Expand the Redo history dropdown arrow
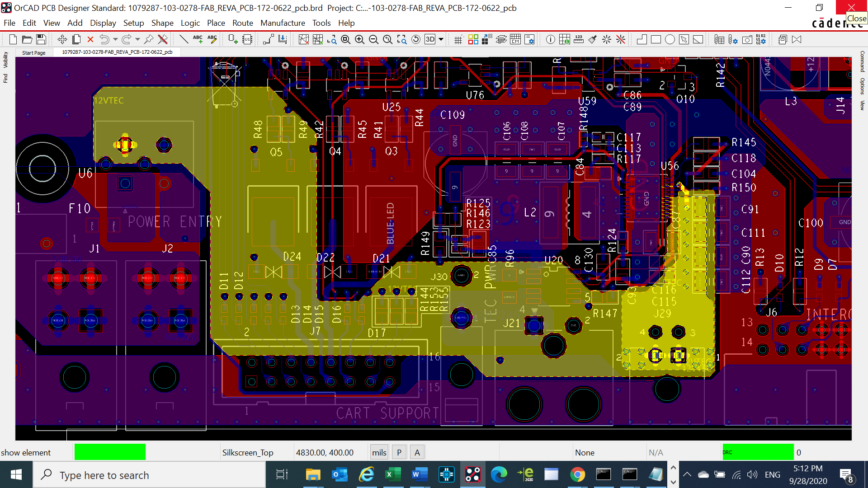Screen dimensions: 868x488 (x=138, y=40)
